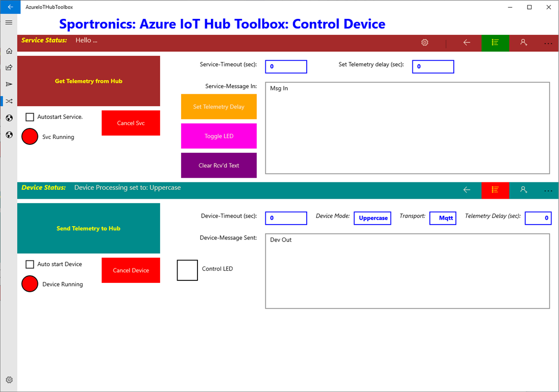The height and width of the screenshot is (392, 559).
Task: Click the 'Hello ...' service status text
Action: point(86,40)
